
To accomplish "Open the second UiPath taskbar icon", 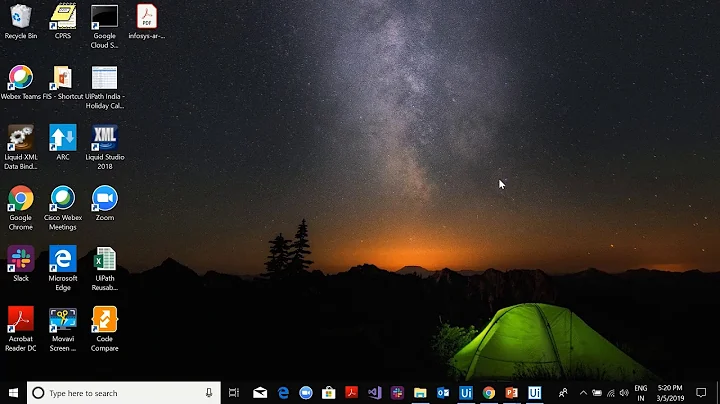I will [x=534, y=393].
